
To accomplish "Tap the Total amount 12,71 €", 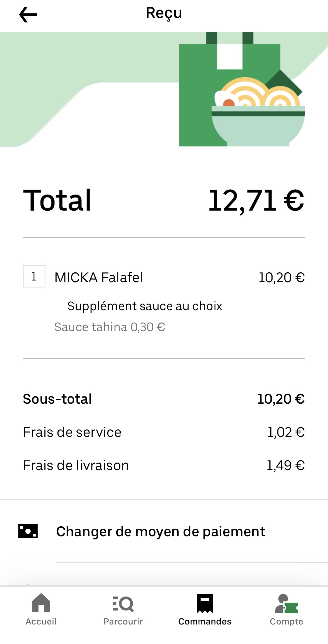I will pos(256,200).
